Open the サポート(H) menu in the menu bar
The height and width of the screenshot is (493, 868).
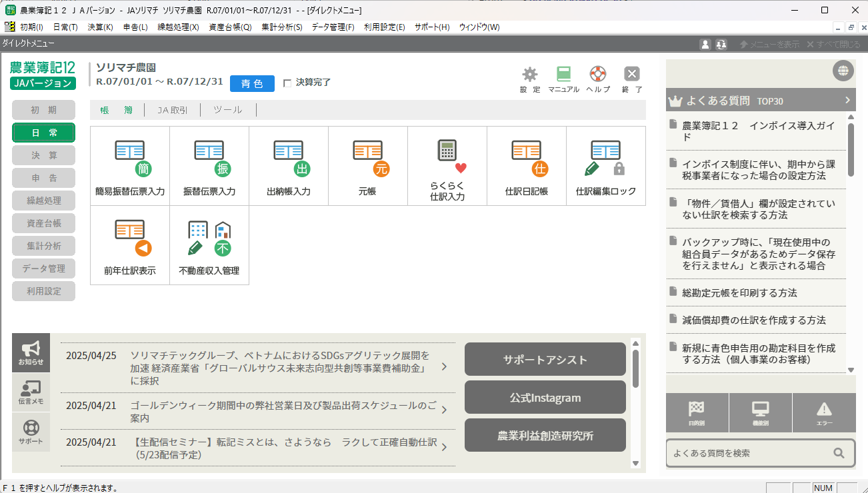pyautogui.click(x=432, y=27)
